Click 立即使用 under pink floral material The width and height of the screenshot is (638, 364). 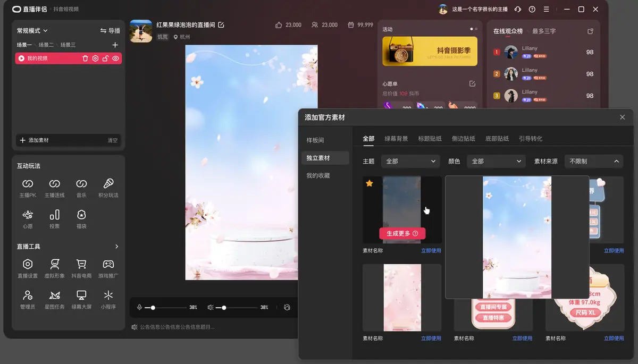pos(431,338)
